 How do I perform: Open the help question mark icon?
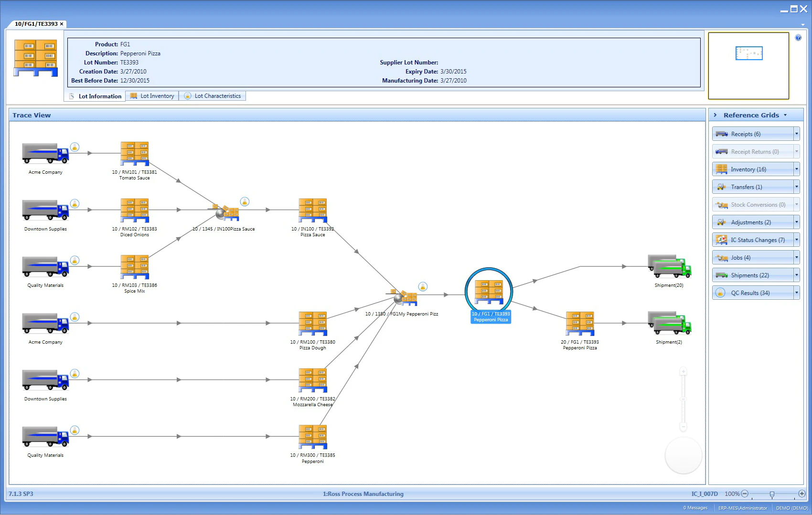click(x=798, y=37)
